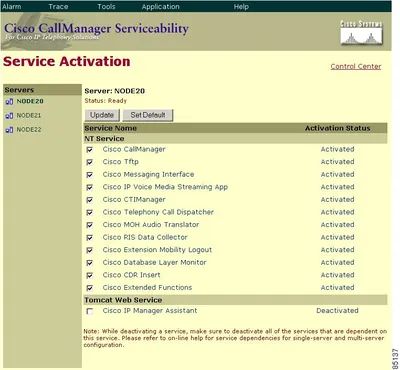This screenshot has width=400, height=370.
Task: Open the Help menu
Action: 241,6
